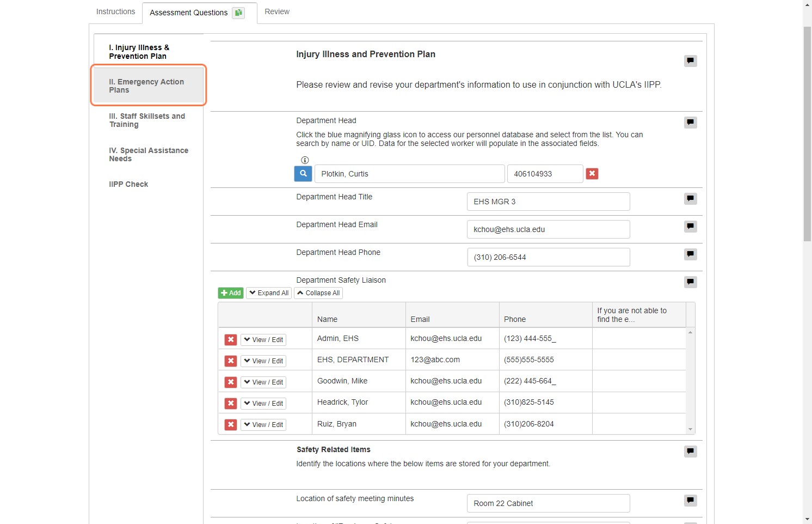Expand View / Edit for Headrick, Tylor
Viewport: 812px width, 524px height.
(x=263, y=404)
